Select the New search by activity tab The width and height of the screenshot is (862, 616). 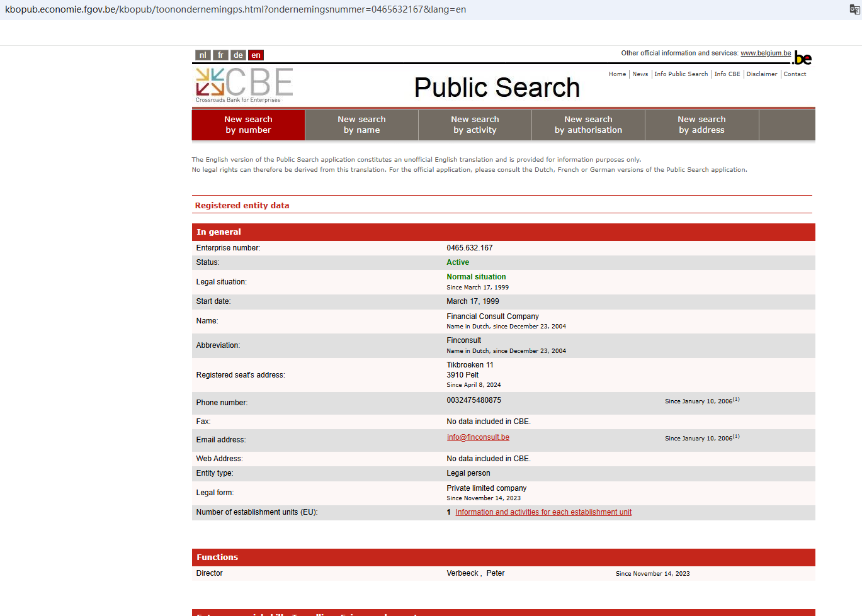[475, 125]
